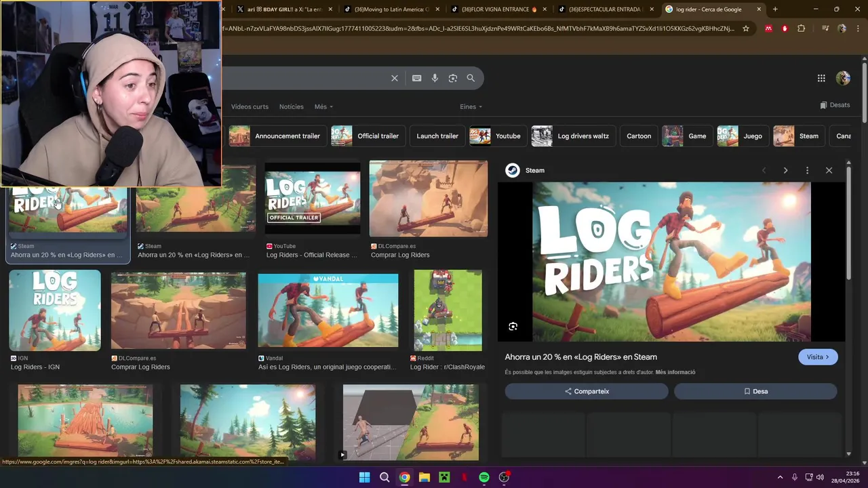
Task: Switch to 'FLOR VIGNA ENTRANCE' TikTok tab
Action: (499, 9)
